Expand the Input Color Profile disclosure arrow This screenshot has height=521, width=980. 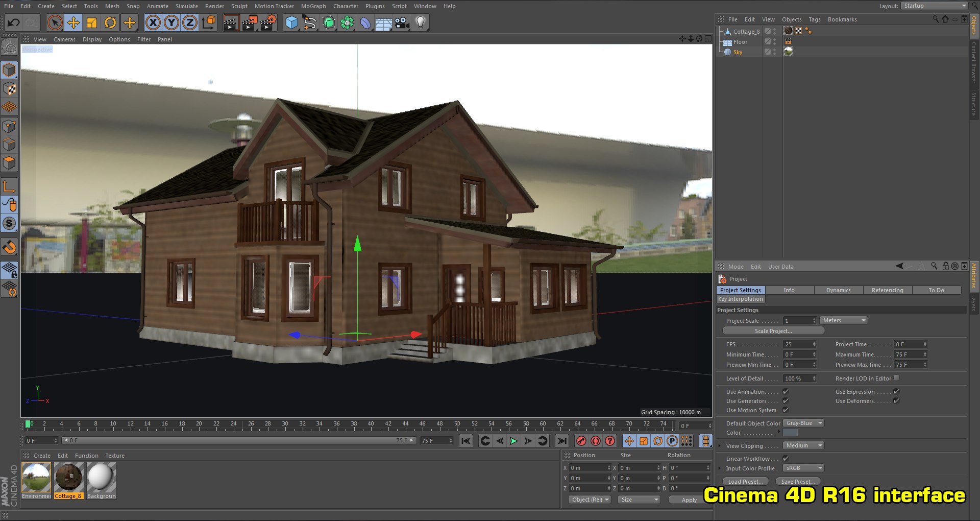(x=720, y=468)
